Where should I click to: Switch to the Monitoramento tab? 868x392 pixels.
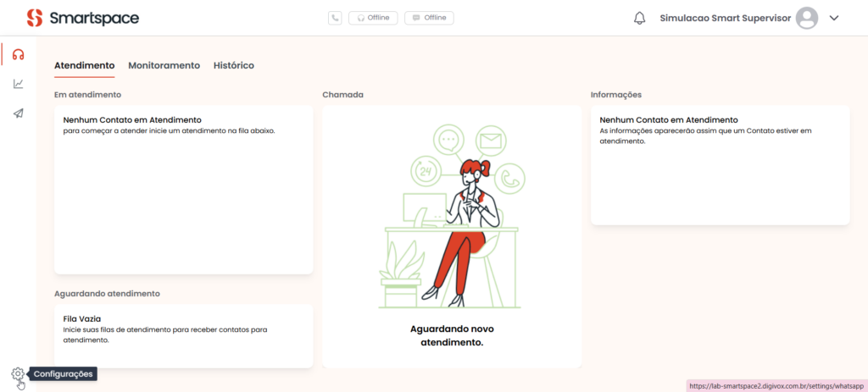[x=164, y=65]
